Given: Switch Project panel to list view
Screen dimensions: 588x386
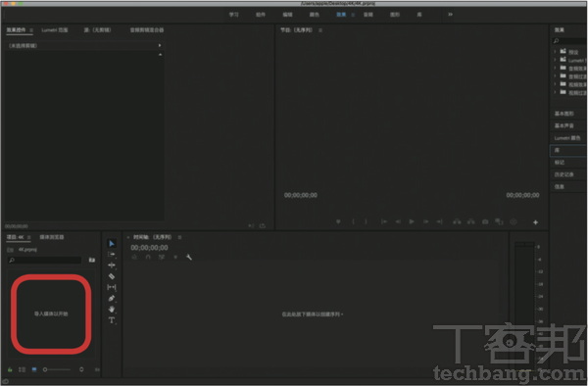Looking at the screenshot, I should coord(23,369).
